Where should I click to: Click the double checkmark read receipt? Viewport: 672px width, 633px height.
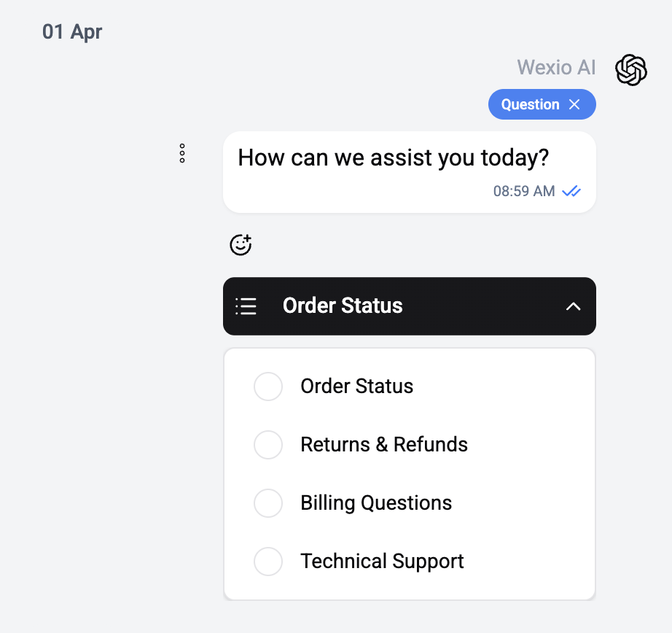(572, 191)
